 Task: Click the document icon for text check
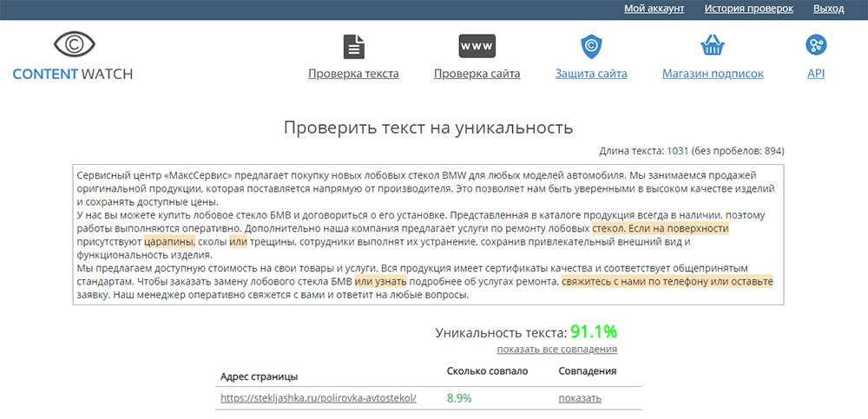pyautogui.click(x=354, y=47)
